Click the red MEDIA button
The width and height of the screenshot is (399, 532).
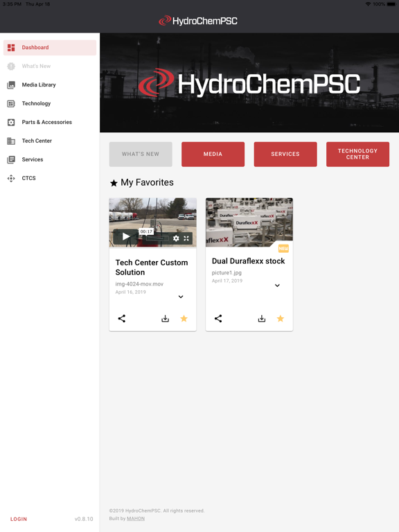pos(213,154)
